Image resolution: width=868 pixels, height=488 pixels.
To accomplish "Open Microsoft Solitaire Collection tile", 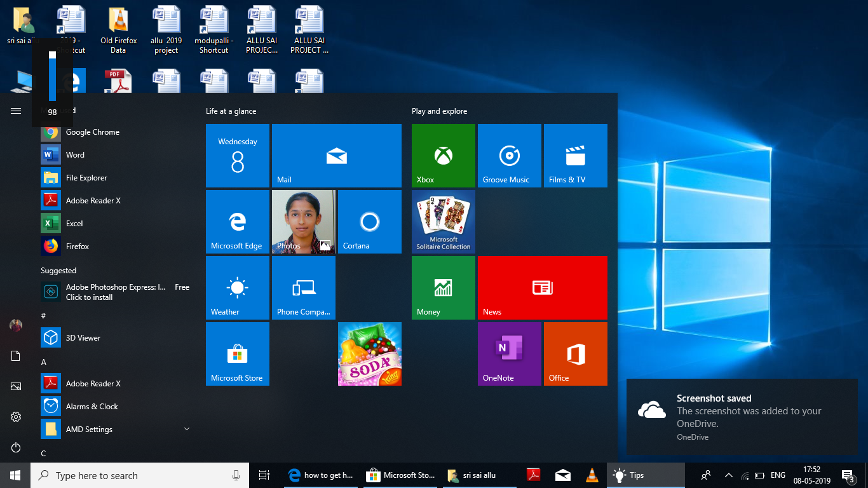I will [444, 222].
